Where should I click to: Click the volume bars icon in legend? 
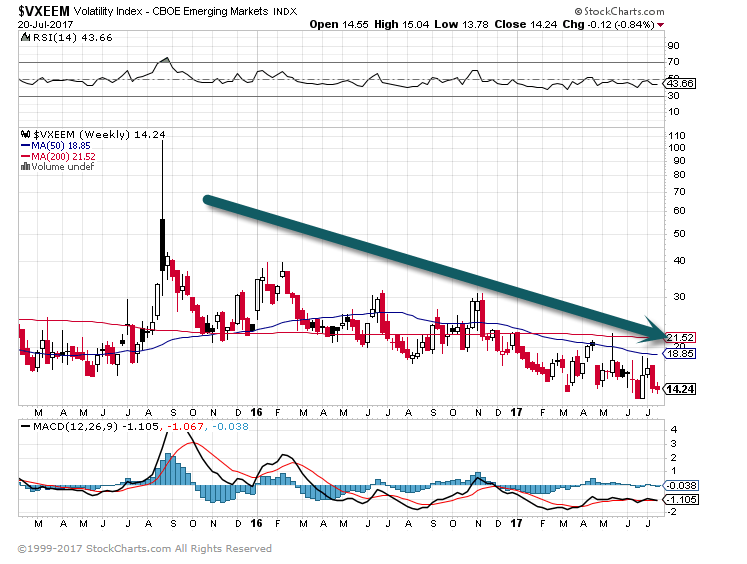25,166
